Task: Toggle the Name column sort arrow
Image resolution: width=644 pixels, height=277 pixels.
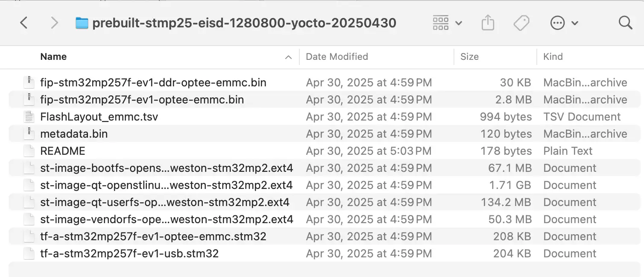Action: coord(289,57)
